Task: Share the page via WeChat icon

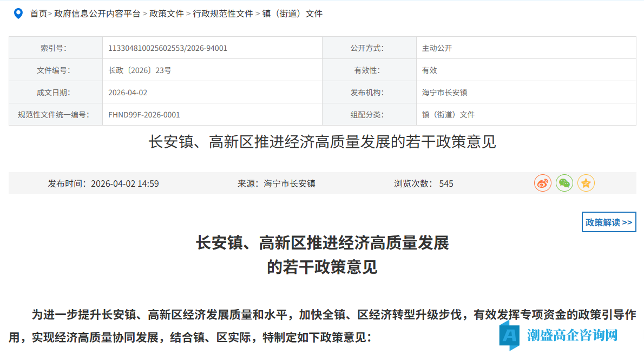Action: 564,183
